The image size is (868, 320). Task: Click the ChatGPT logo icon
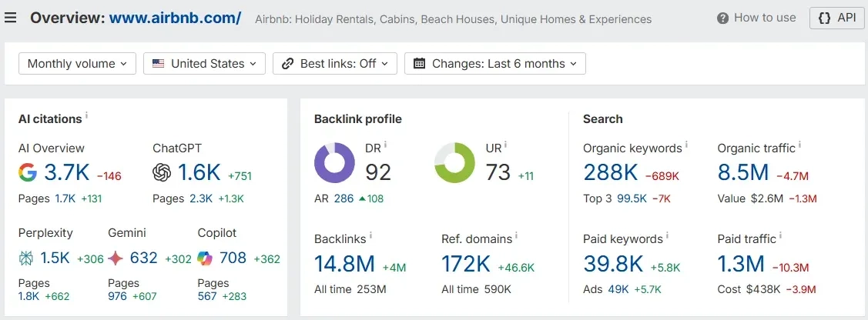point(162,173)
